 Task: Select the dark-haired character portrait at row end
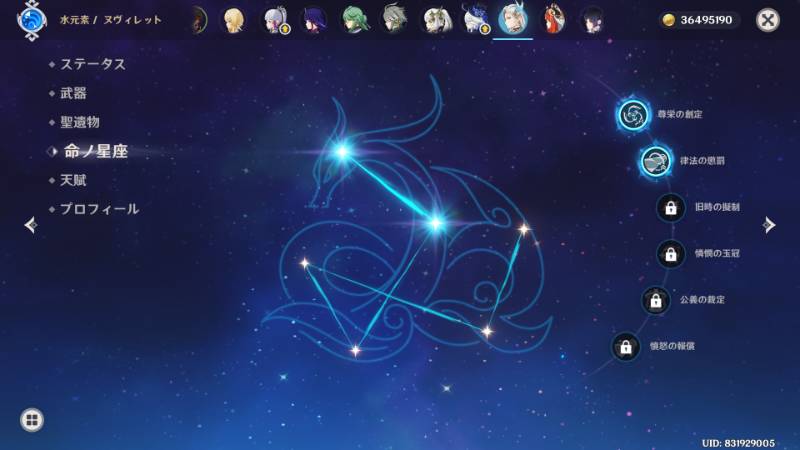coord(592,20)
